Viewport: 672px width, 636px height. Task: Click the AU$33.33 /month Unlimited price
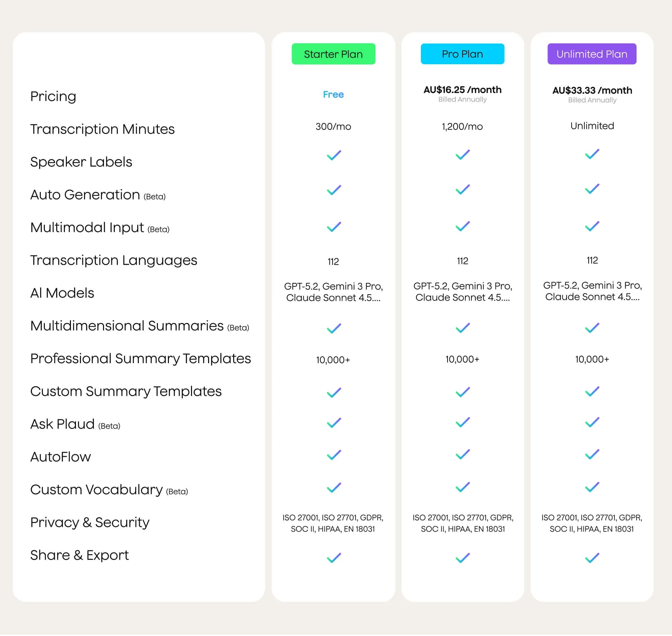pyautogui.click(x=592, y=91)
